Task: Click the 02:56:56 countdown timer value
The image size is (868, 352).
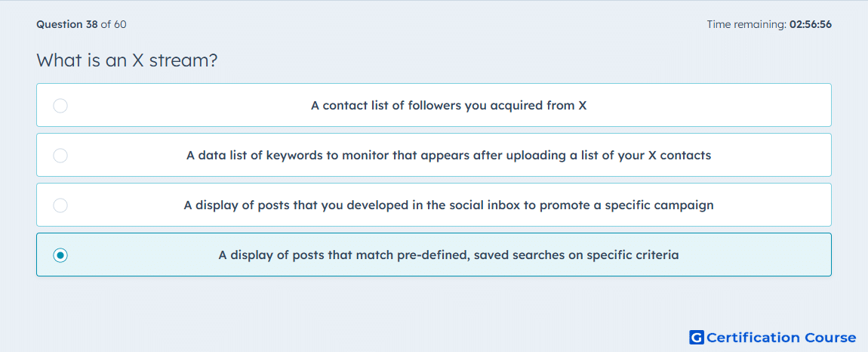Action: coord(811,24)
